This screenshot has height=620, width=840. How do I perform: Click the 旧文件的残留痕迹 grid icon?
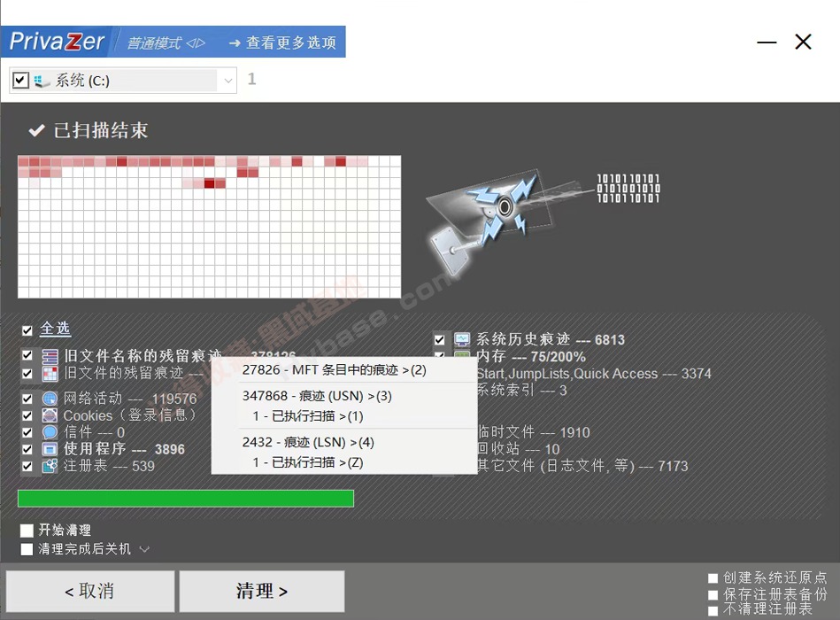[50, 374]
